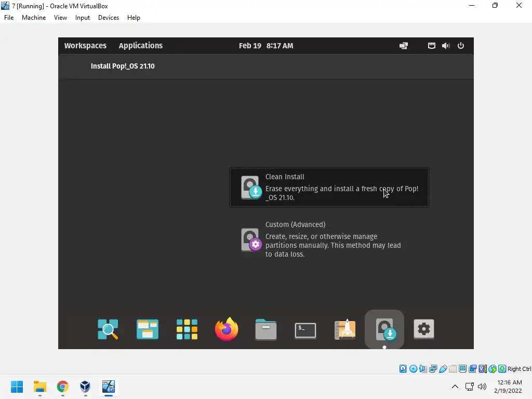Click the Clean Install disk icon
This screenshot has height=399, width=532.
[251, 187]
